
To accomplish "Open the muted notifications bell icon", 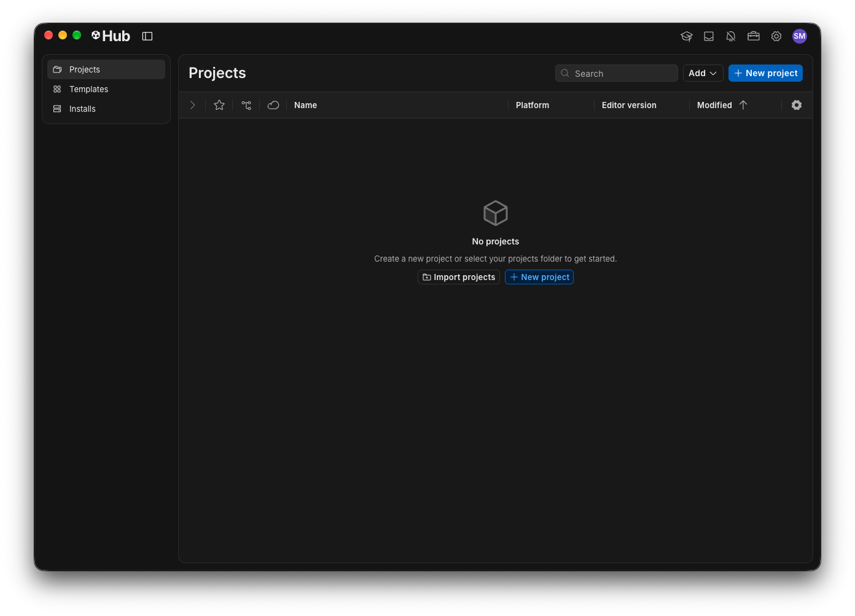I will point(731,36).
